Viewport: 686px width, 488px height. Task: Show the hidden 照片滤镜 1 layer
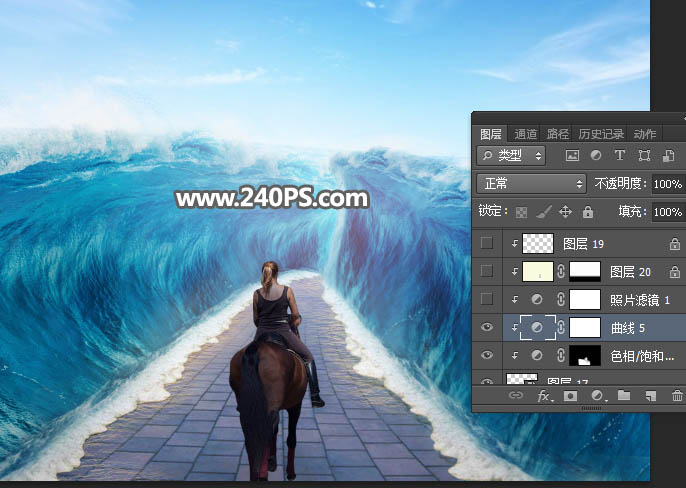tap(486, 299)
